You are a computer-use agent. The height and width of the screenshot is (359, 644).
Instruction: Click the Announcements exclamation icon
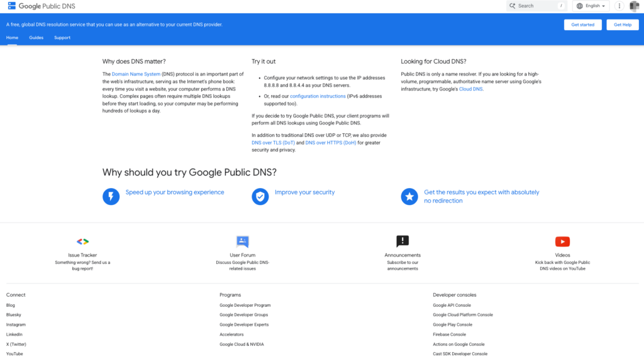pos(402,241)
